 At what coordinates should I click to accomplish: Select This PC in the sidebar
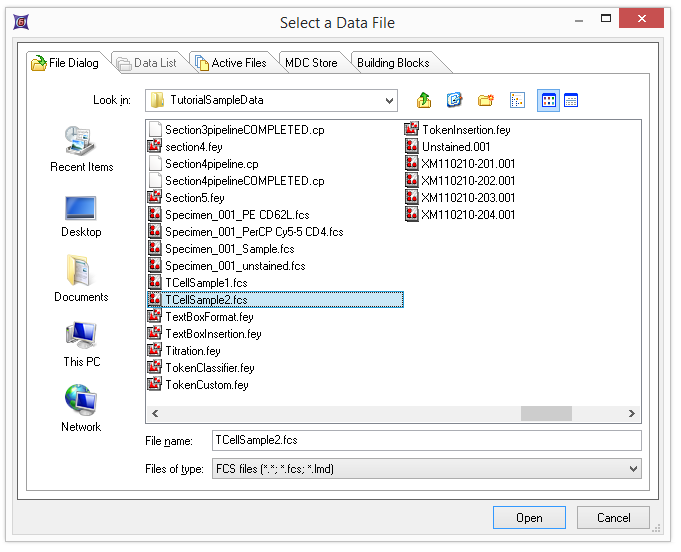[81, 344]
